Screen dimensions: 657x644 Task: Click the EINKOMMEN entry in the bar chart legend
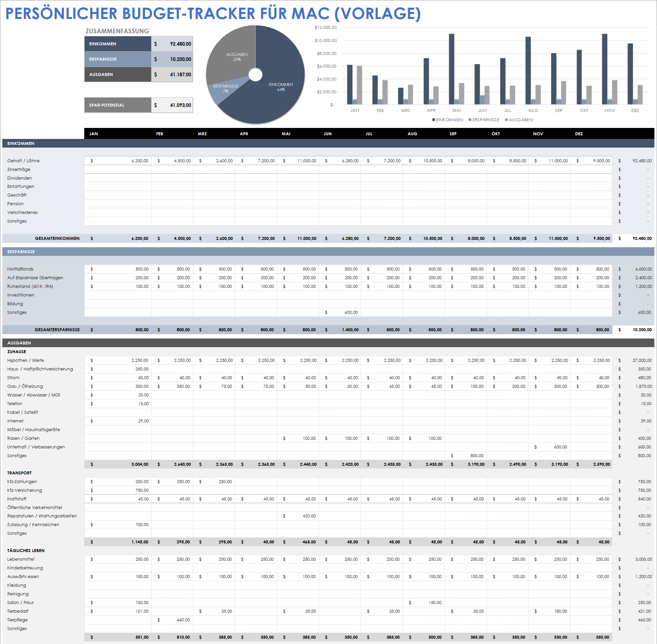pyautogui.click(x=447, y=120)
